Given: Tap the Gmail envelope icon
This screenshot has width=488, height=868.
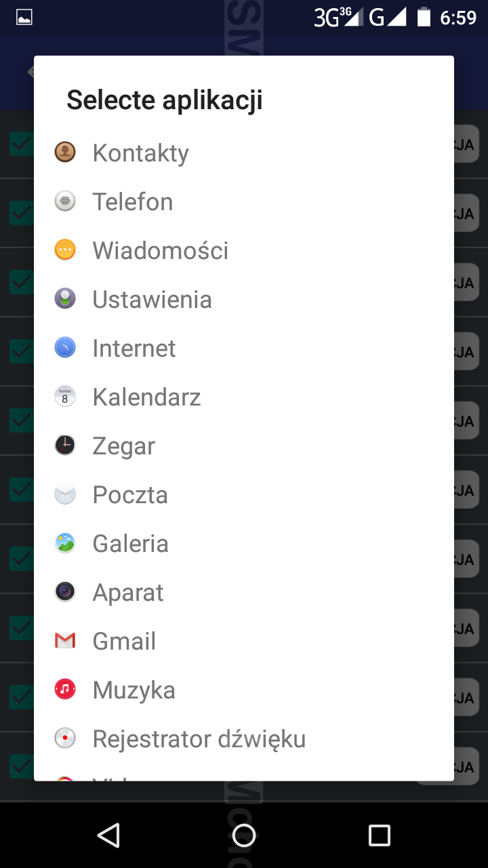Looking at the screenshot, I should pos(65,641).
